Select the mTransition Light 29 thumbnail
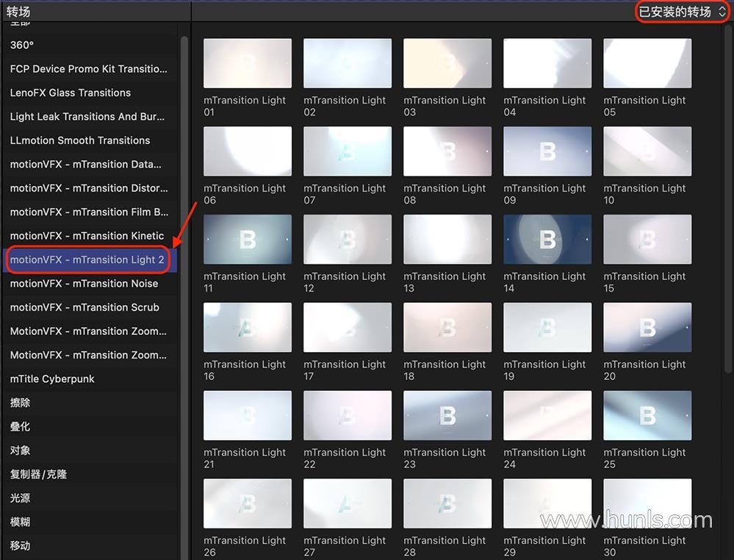The image size is (734, 560). pyautogui.click(x=547, y=503)
